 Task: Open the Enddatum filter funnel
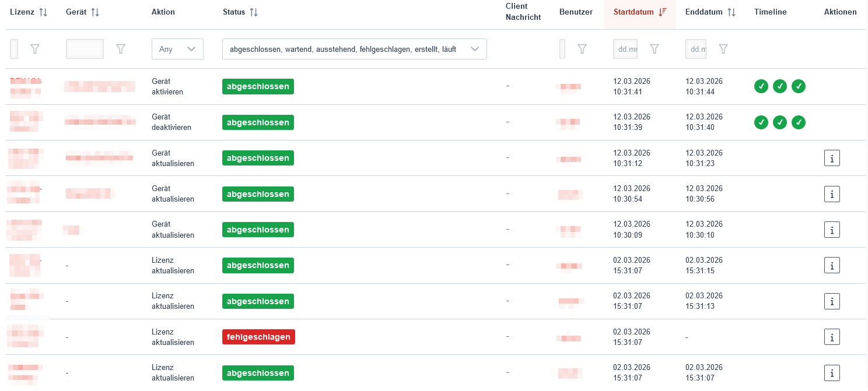tap(723, 50)
